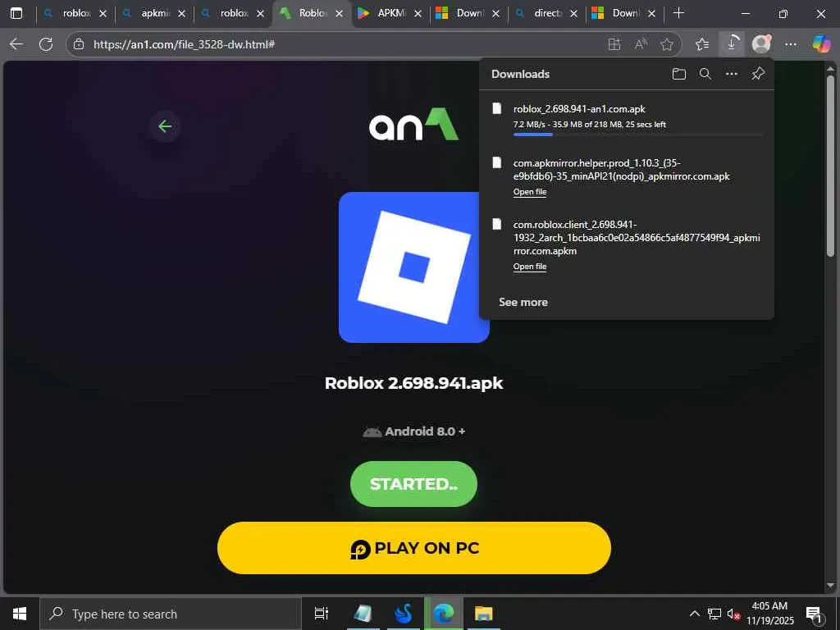This screenshot has width=840, height=630.
Task: Open the muted volume icon in tray
Action: pyautogui.click(x=733, y=614)
